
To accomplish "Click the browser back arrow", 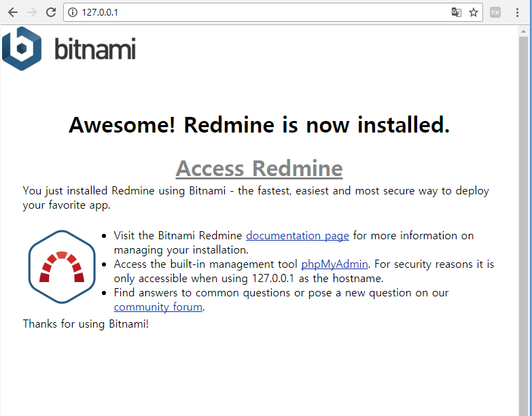I will (13, 12).
